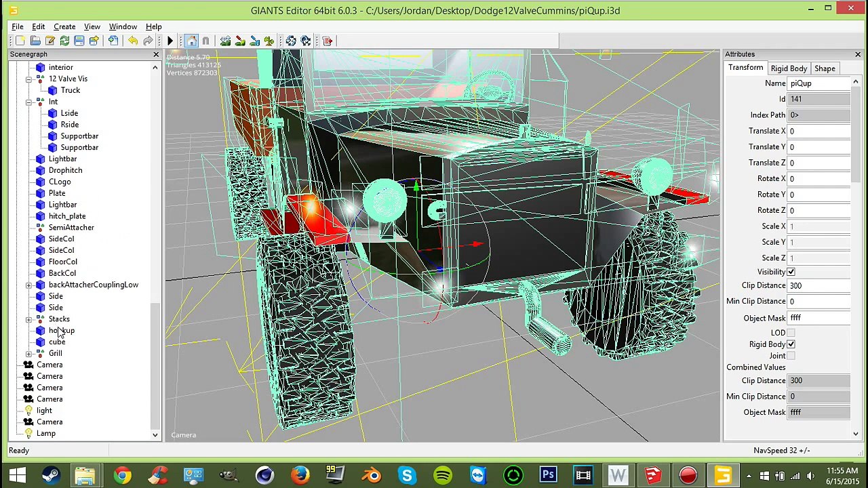Select the Drophitch node
The image size is (868, 488).
coord(65,170)
